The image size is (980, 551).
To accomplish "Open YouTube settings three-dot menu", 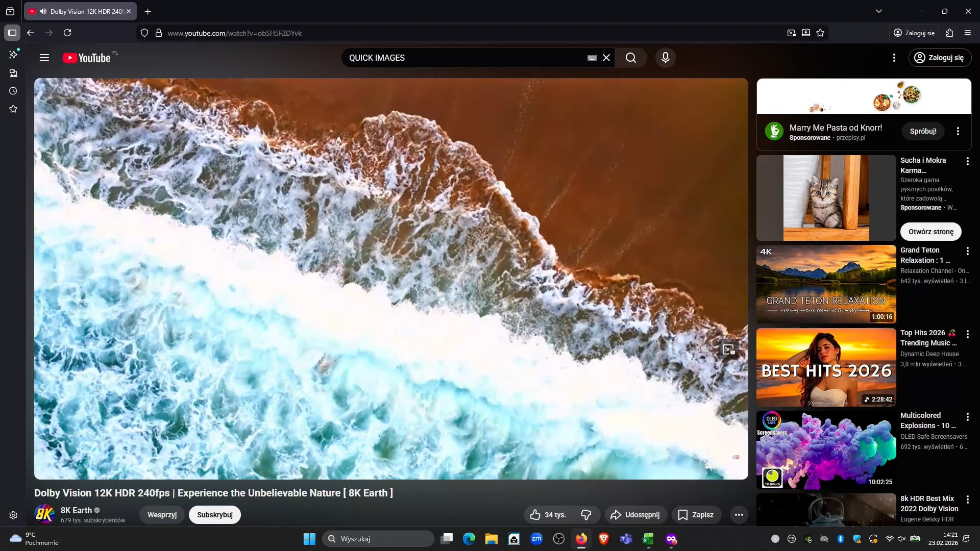I will pos(894,58).
